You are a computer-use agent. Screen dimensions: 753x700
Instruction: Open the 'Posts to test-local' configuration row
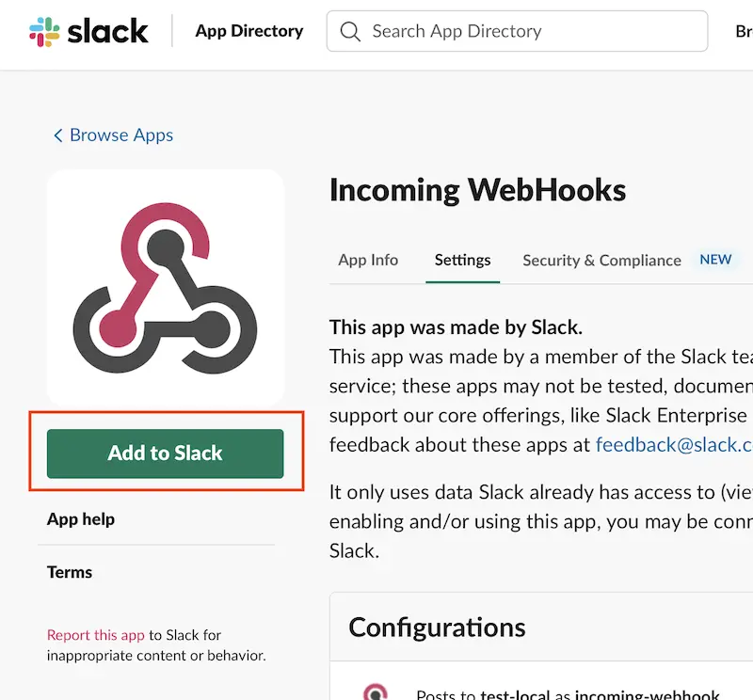tap(565, 694)
